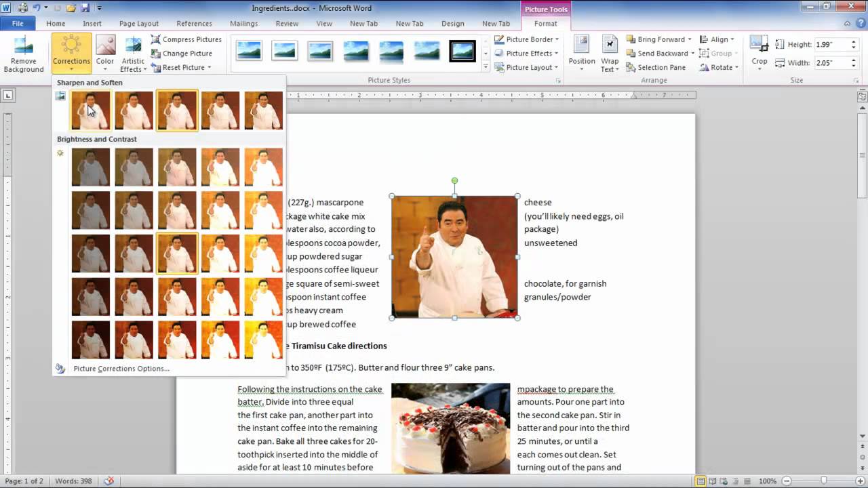Click the vertical scrollbar down arrow
Image resolution: width=868 pixels, height=488 pixels.
pyautogui.click(x=863, y=436)
